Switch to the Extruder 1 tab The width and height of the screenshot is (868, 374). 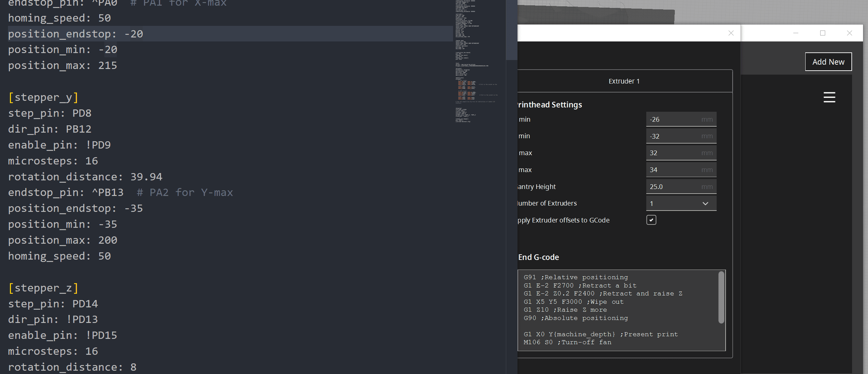tap(624, 81)
